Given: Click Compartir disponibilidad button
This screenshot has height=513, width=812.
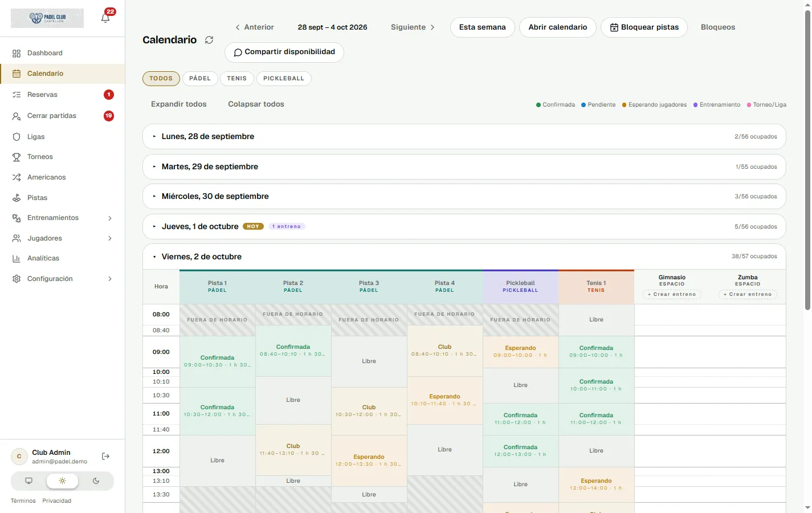Looking at the screenshot, I should click(x=284, y=52).
